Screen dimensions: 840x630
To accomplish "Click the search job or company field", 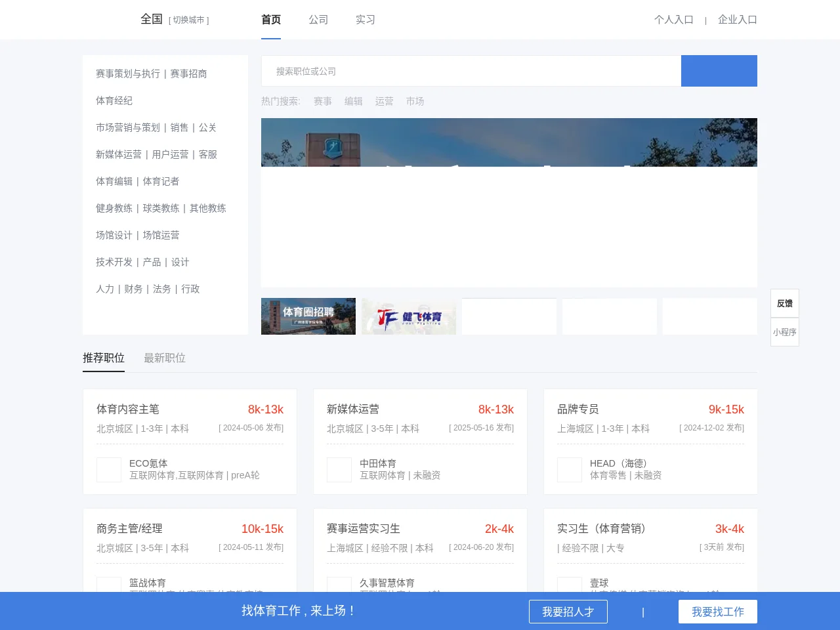I will [471, 71].
